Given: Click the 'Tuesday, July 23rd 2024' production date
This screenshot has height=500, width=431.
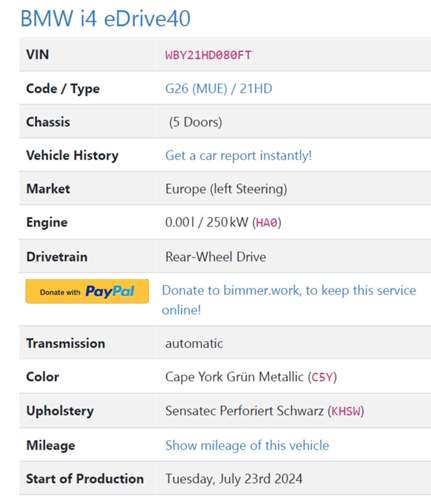Looking at the screenshot, I should point(234,479).
